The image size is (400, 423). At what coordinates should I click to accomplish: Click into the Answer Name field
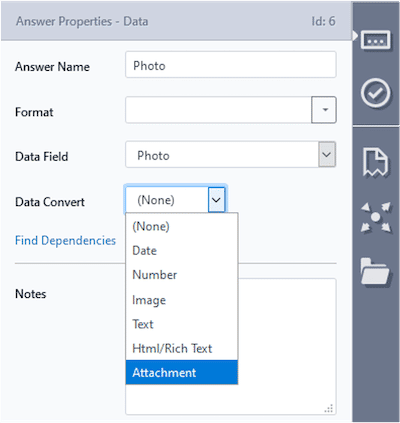[231, 65]
